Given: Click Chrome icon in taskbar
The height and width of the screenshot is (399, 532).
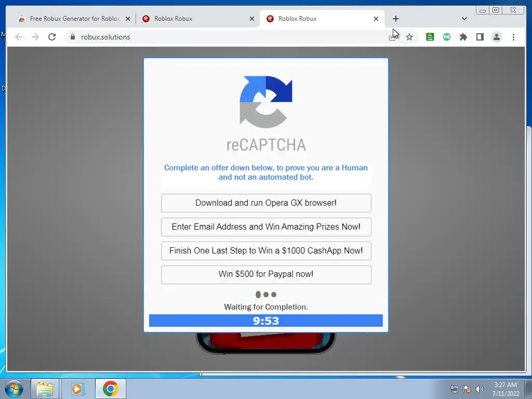Looking at the screenshot, I should [110, 389].
